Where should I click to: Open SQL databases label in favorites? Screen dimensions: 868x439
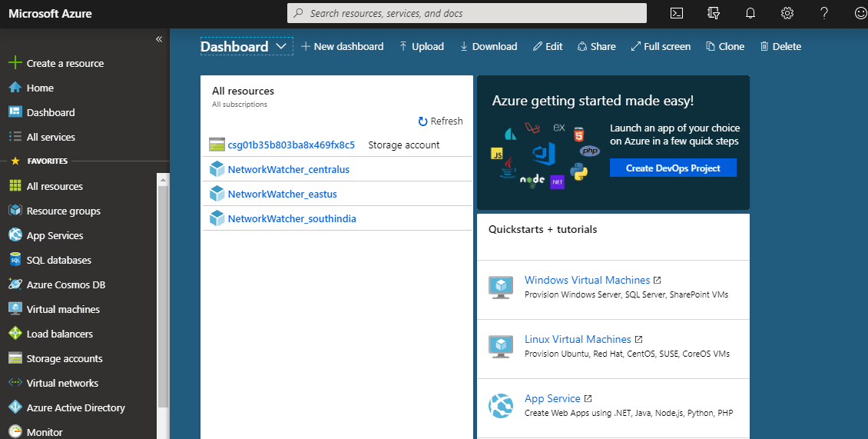[58, 260]
